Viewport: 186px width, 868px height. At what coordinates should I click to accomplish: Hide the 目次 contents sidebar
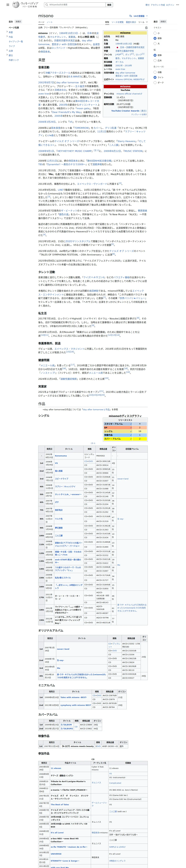point(18,22)
